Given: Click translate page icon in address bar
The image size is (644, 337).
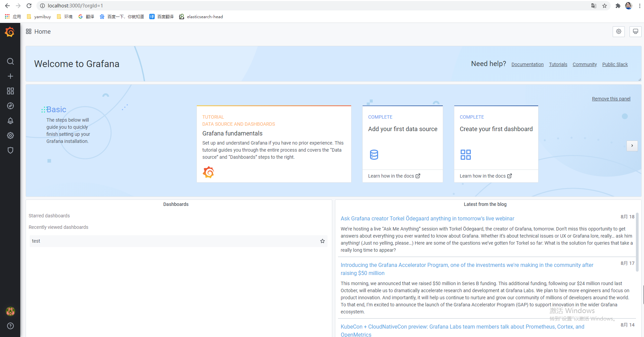Looking at the screenshot, I should coord(594,6).
